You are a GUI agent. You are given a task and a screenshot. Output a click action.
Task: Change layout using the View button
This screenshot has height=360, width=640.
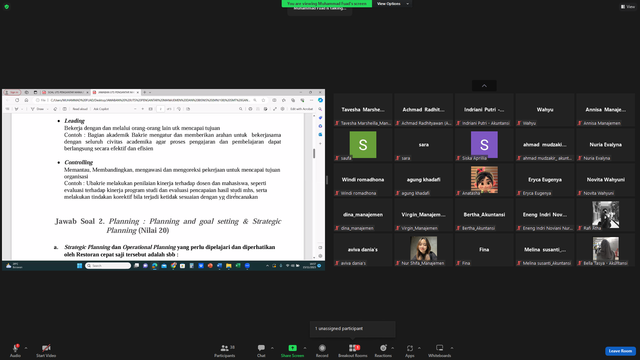coord(628,7)
